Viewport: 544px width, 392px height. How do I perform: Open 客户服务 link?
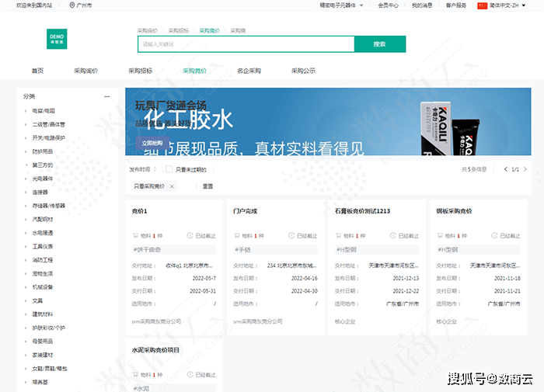(456, 5)
